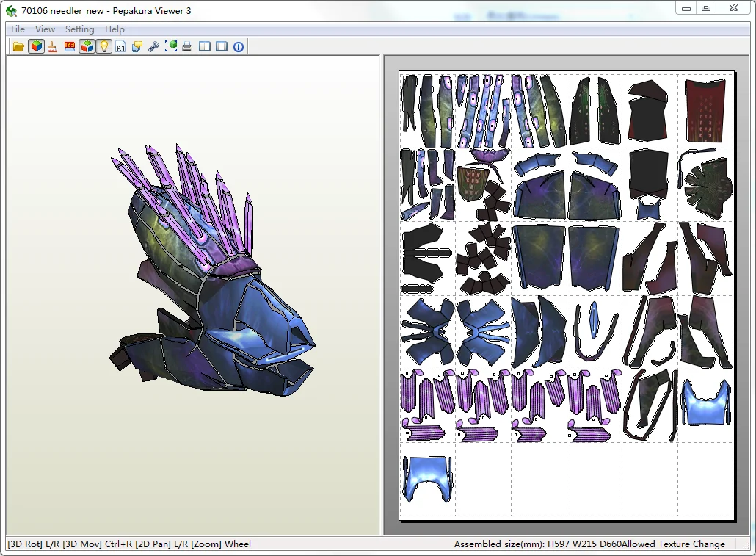Print the pattern with the printer icon
The image size is (756, 556).
[188, 47]
